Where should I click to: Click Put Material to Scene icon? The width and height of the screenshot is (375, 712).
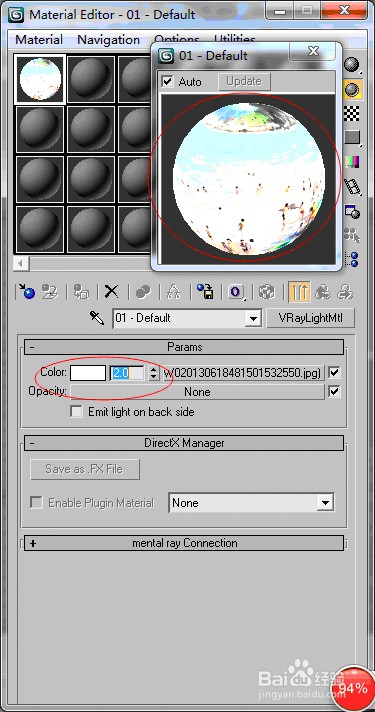tap(49, 292)
